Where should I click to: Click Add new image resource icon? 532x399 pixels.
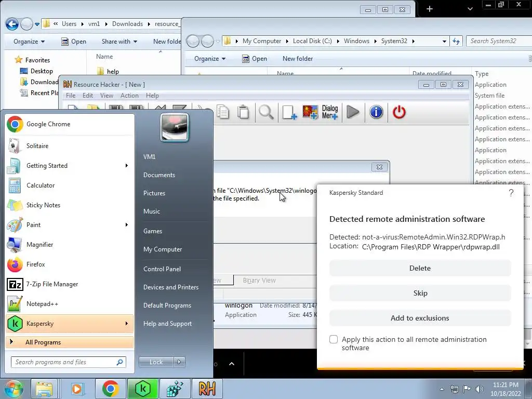click(x=310, y=112)
